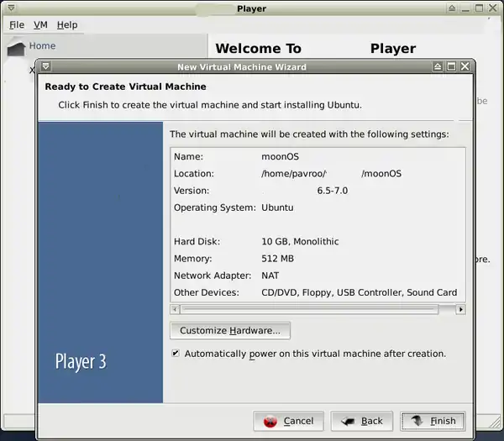Open the wizard dialog's window menu icon

coord(45,66)
